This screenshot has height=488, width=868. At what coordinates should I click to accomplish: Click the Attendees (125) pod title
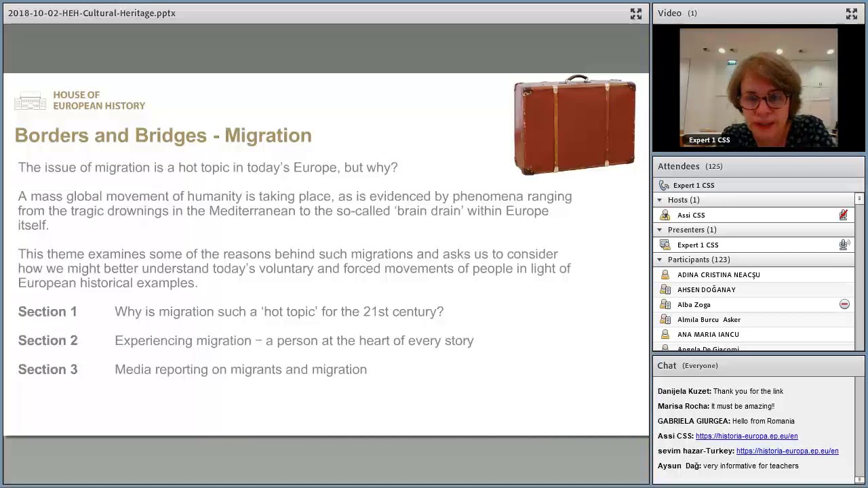(x=690, y=167)
